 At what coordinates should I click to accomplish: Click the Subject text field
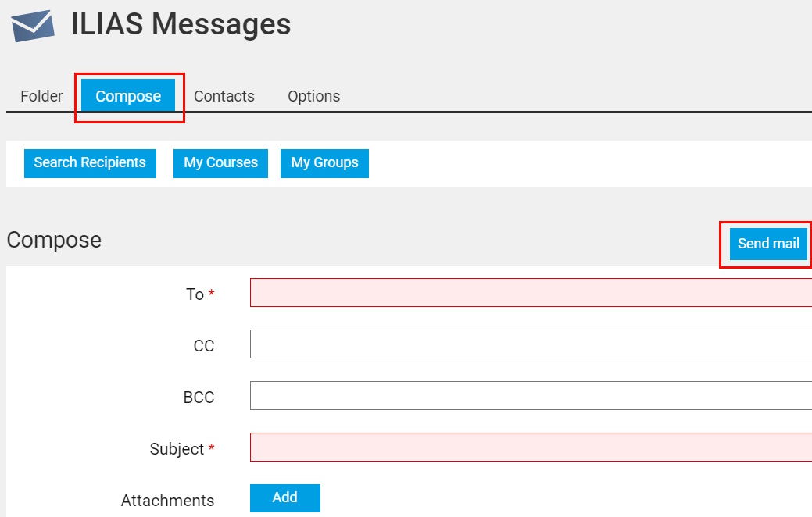coord(530,447)
